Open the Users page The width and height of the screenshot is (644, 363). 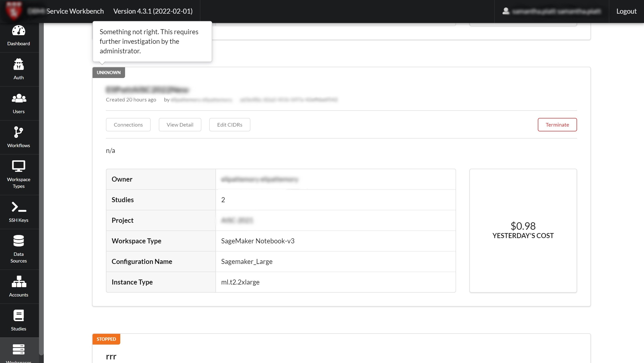tap(18, 103)
